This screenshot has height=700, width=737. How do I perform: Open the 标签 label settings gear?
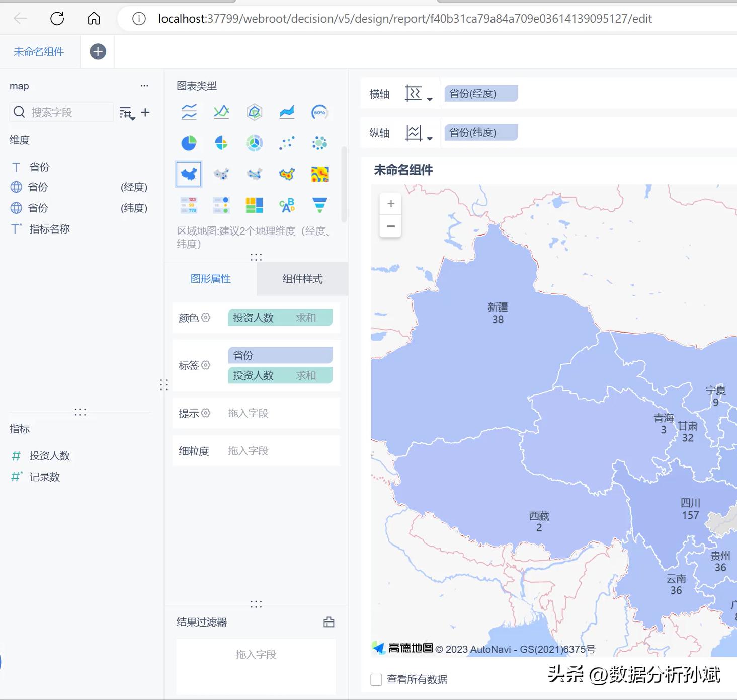206,365
